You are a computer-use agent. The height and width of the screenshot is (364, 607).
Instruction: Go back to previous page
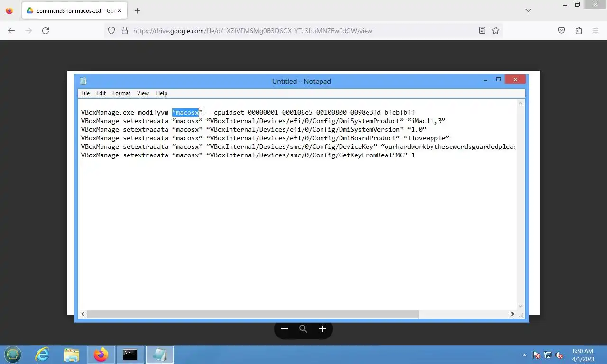pos(11,31)
